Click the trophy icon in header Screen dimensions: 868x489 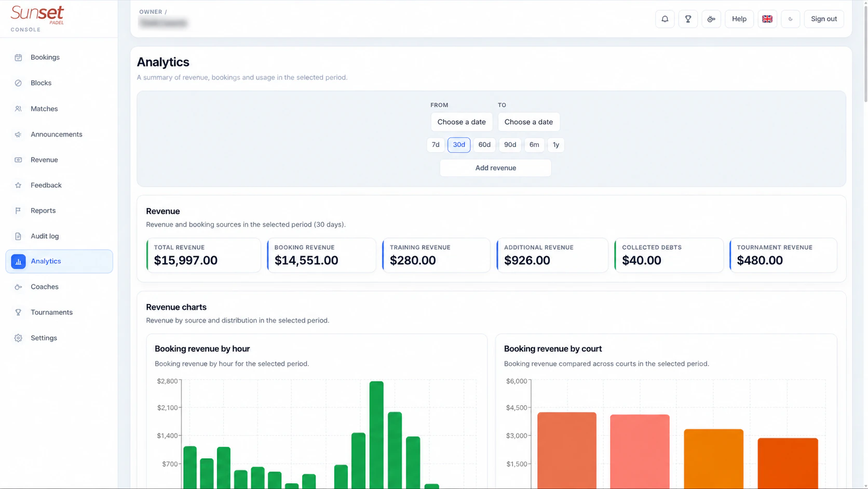point(688,19)
